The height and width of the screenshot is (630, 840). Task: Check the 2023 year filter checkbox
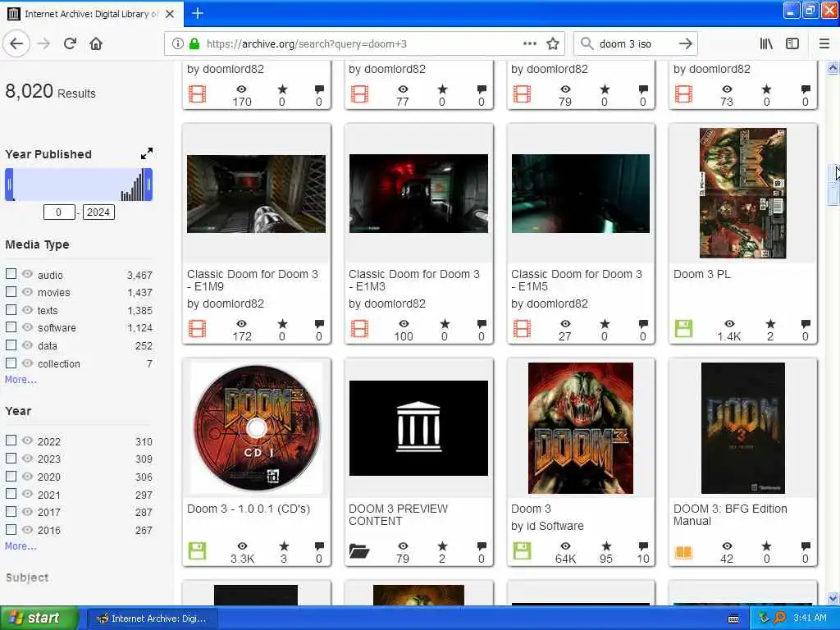pyautogui.click(x=11, y=458)
